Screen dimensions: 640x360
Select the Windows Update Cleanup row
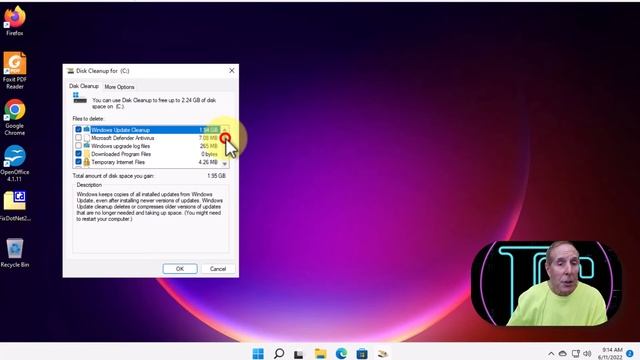point(147,130)
